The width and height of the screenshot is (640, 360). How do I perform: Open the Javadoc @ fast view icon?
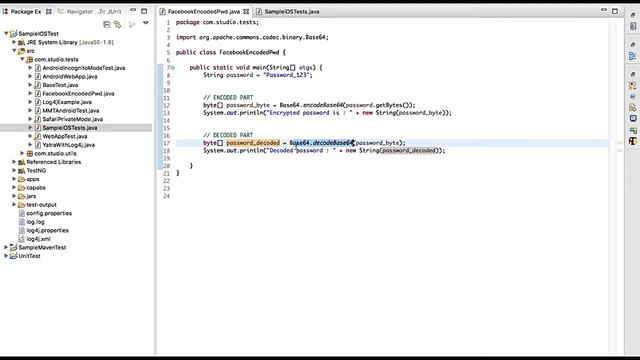tap(633, 97)
